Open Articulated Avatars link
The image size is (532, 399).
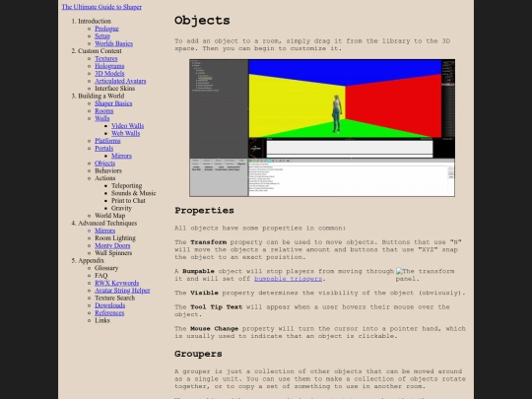120,81
